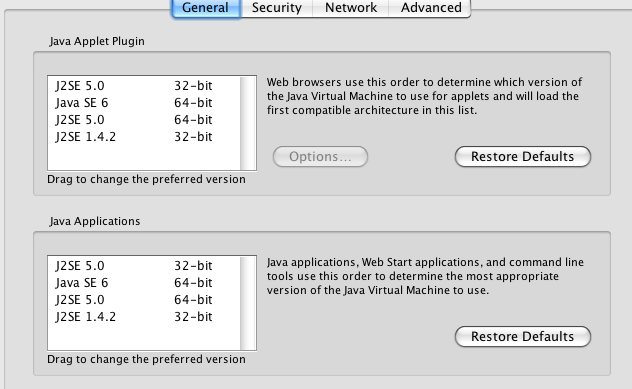Click the disabled Options… button
The width and height of the screenshot is (632, 389).
[320, 156]
